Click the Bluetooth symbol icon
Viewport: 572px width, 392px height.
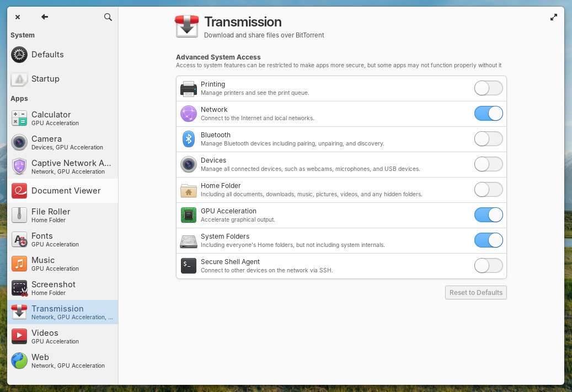[189, 139]
